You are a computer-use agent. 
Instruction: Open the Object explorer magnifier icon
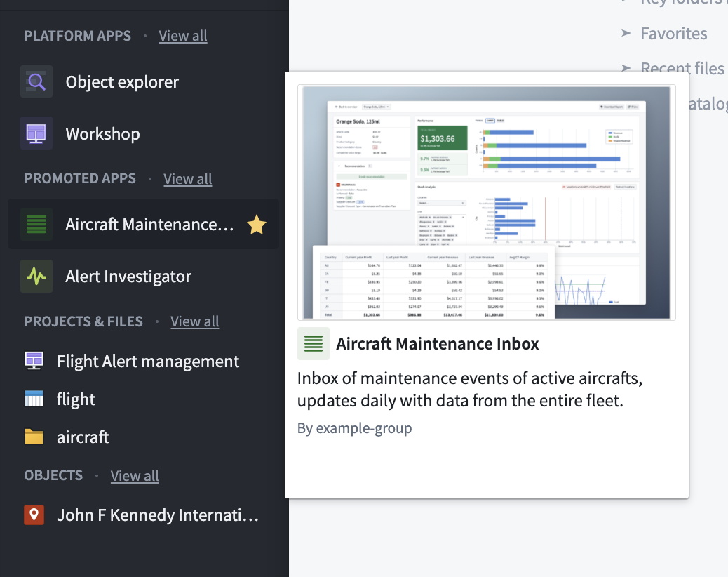click(36, 81)
